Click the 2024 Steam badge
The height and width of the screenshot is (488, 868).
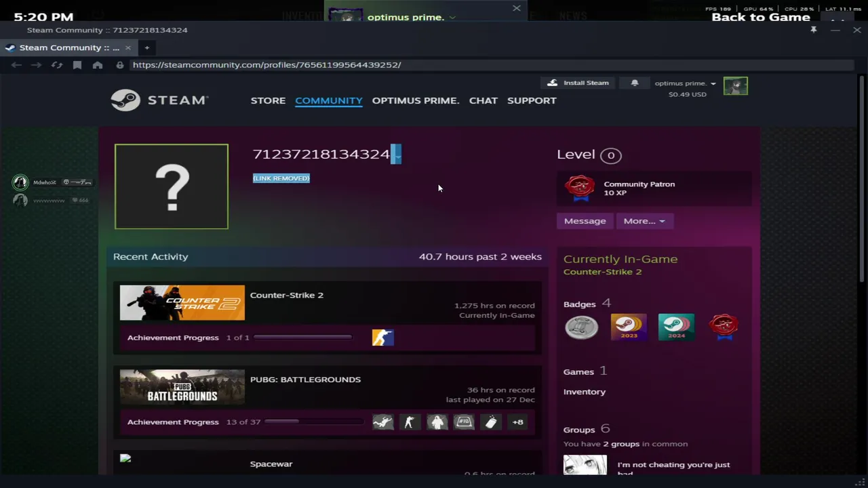tap(676, 327)
